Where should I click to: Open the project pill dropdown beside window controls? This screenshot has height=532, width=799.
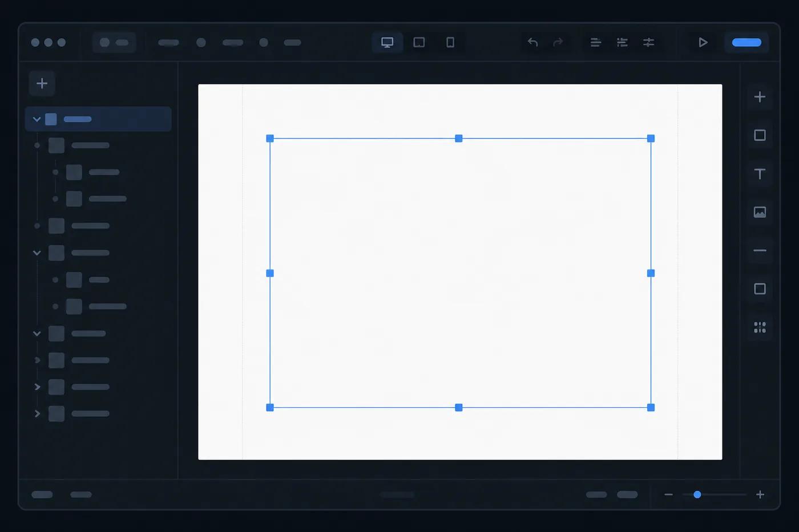(x=114, y=42)
